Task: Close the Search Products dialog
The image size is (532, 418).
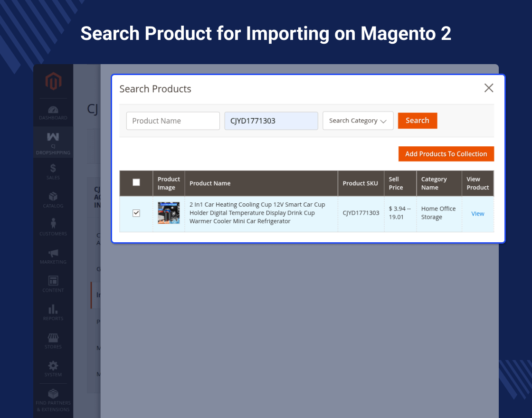Action: click(x=489, y=88)
